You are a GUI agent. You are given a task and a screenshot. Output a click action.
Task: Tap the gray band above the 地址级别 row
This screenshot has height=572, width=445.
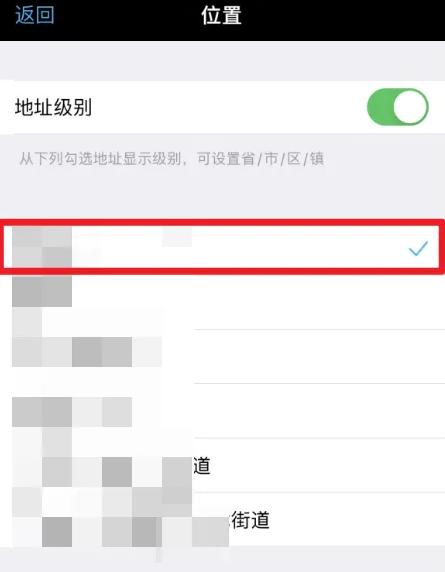pos(222,61)
